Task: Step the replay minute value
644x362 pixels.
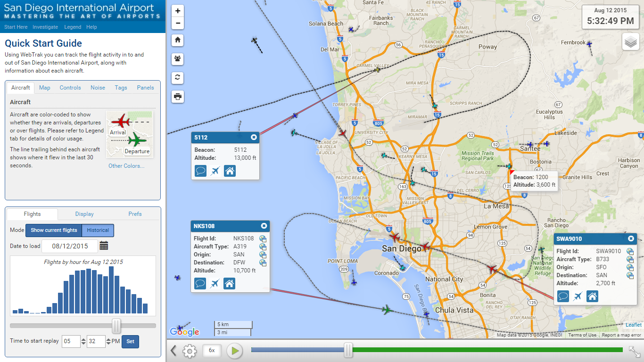Action: tap(108, 341)
